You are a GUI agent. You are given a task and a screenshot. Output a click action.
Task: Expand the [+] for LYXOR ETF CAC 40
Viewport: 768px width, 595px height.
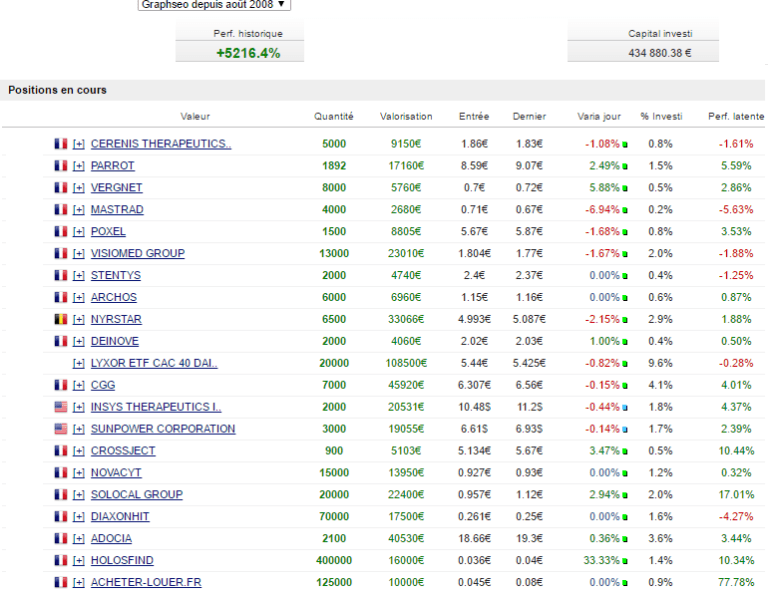tap(79, 363)
